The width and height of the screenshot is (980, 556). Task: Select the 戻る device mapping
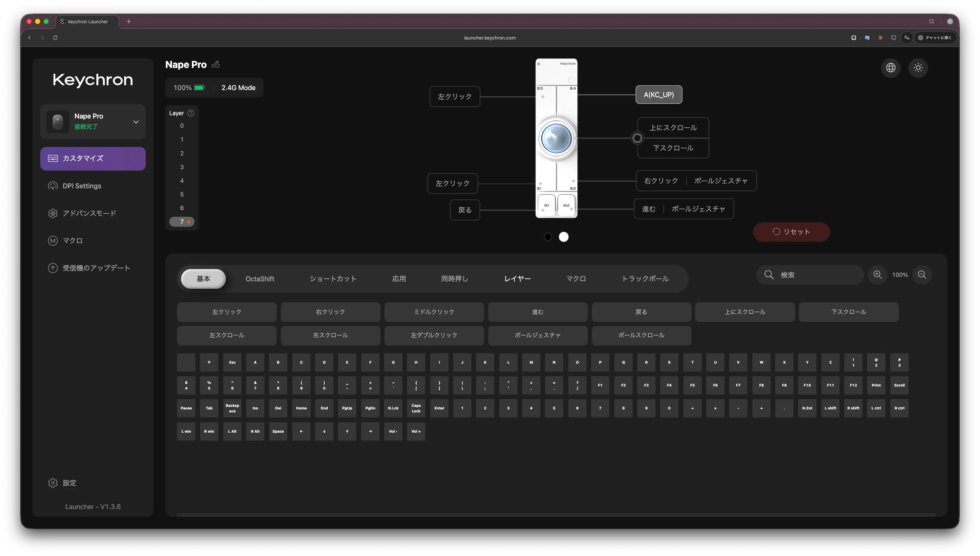pyautogui.click(x=465, y=210)
